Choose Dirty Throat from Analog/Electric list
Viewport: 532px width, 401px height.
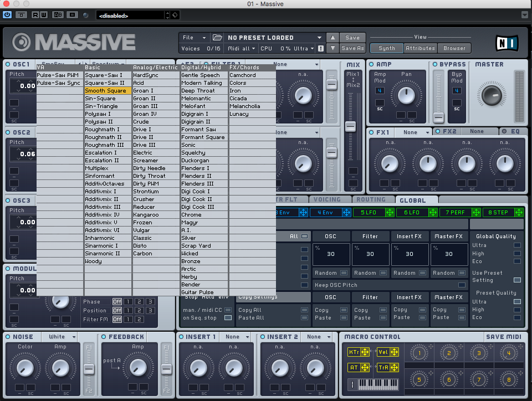tap(156, 176)
